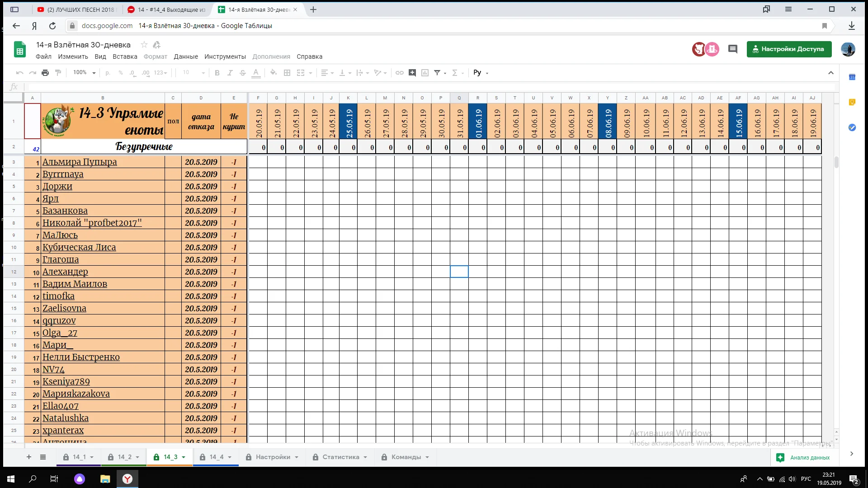Add a new sheet with plus icon
The height and width of the screenshot is (488, 868).
point(29,457)
